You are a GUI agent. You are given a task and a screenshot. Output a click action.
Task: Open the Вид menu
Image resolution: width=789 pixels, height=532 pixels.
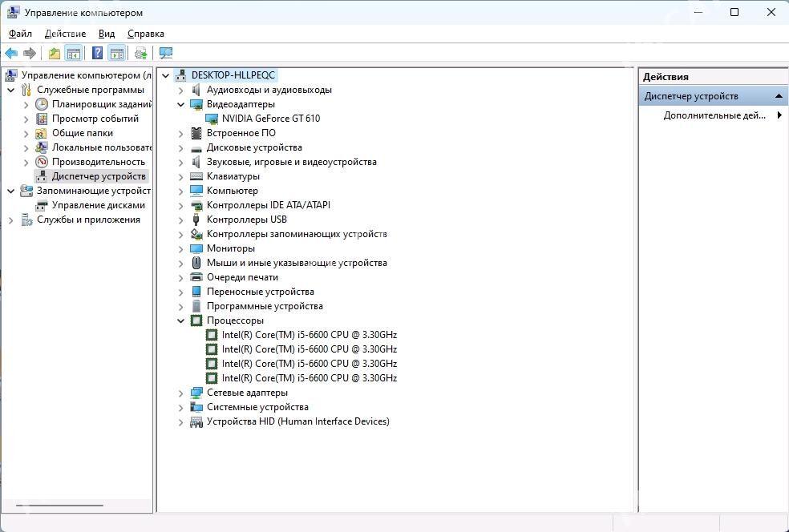pos(107,34)
